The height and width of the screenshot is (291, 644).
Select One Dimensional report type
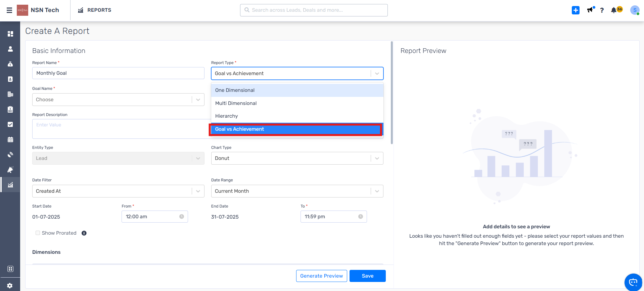(297, 90)
